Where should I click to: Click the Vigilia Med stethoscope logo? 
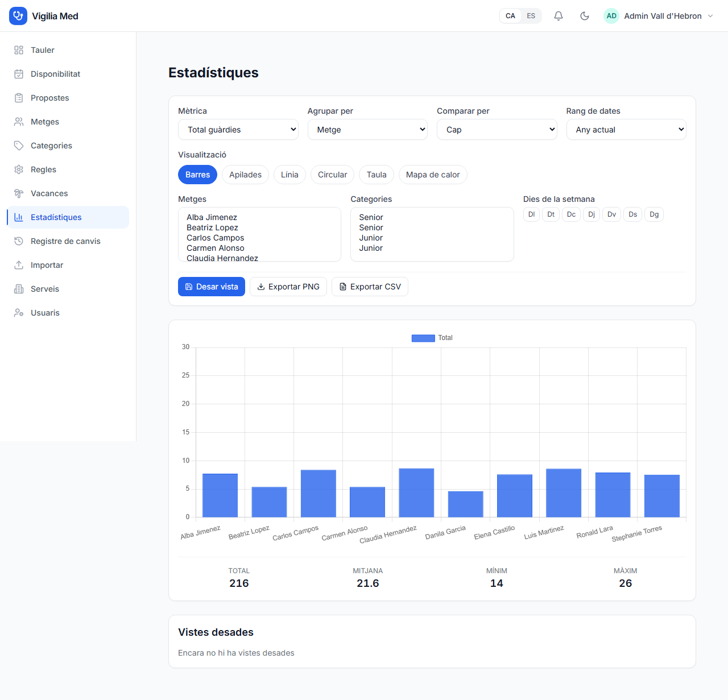[x=18, y=16]
